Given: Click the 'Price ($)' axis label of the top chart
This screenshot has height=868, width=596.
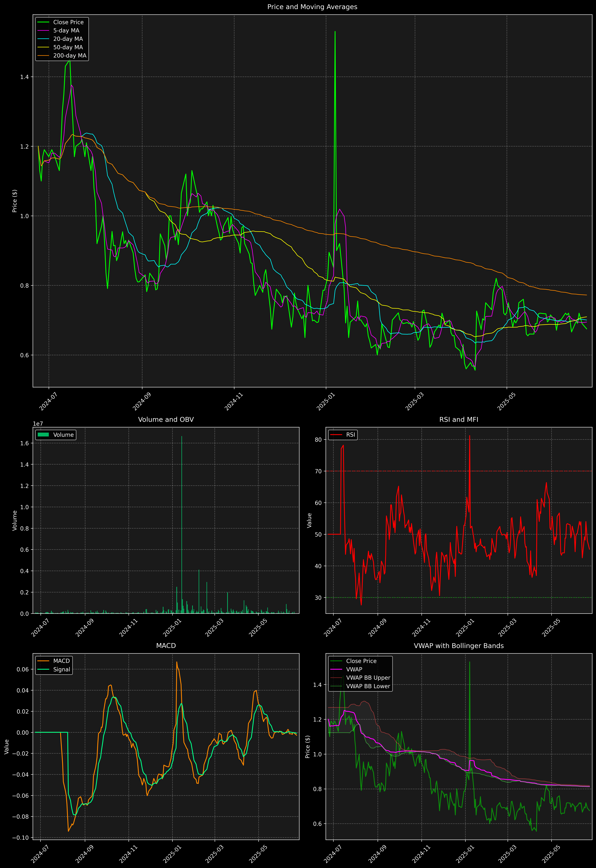Looking at the screenshot, I should [15, 201].
